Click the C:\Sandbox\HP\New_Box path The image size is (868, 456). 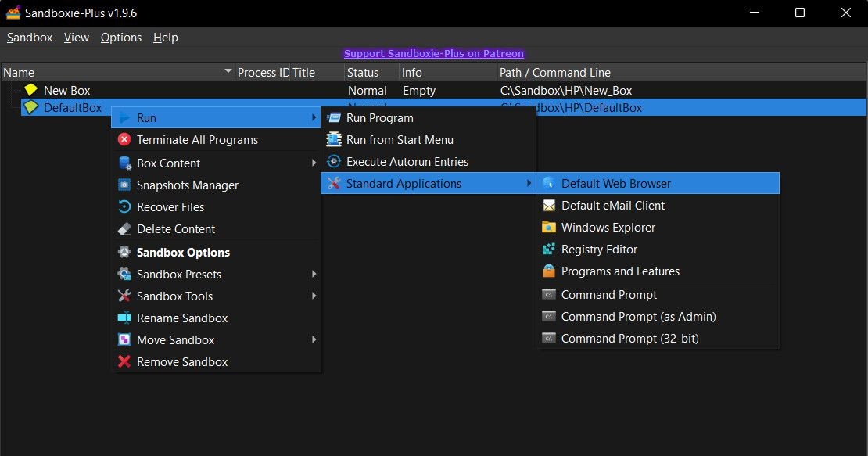coord(565,90)
